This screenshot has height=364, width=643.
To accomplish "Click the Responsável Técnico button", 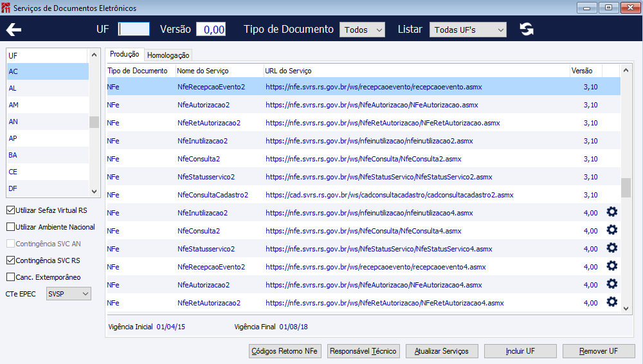I will pos(363,351).
